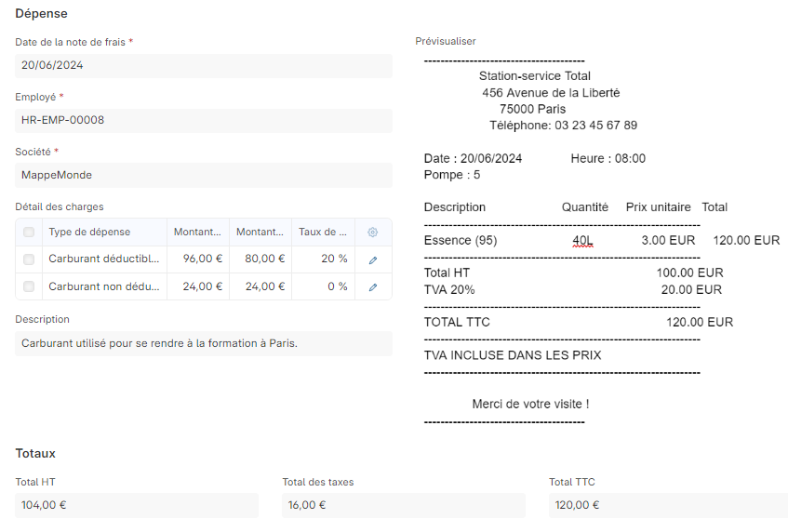The image size is (788, 532).
Task: Select the Société field containing MappeMonde
Action: tap(204, 175)
